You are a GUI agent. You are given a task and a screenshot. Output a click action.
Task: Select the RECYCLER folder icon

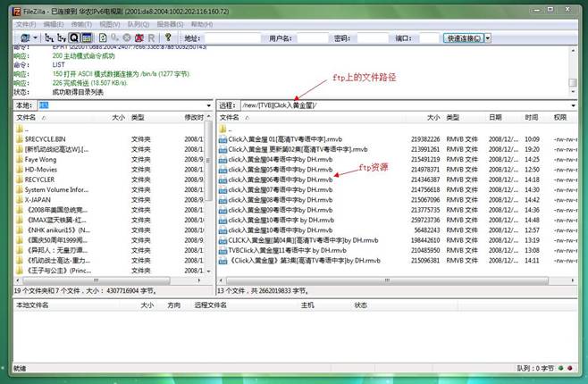pos(20,179)
